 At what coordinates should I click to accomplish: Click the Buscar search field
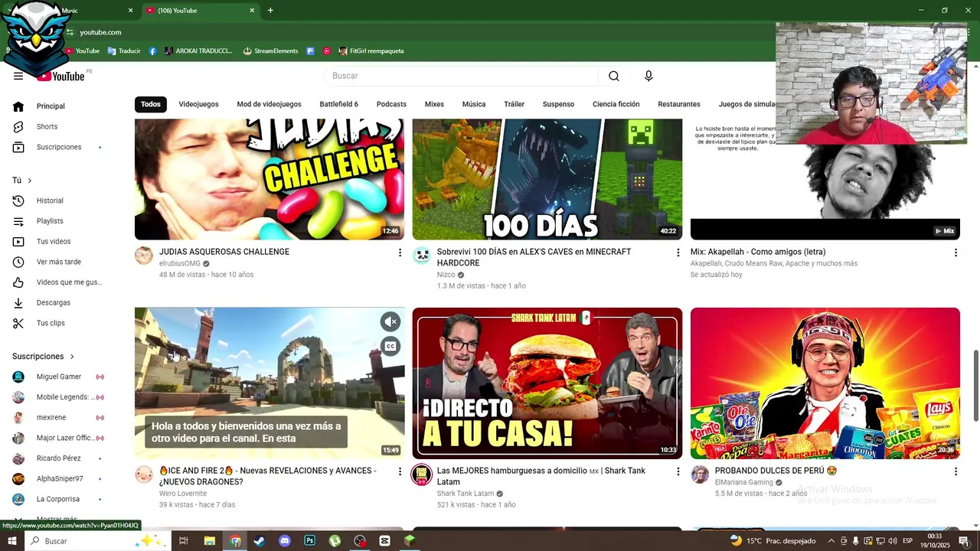click(462, 76)
